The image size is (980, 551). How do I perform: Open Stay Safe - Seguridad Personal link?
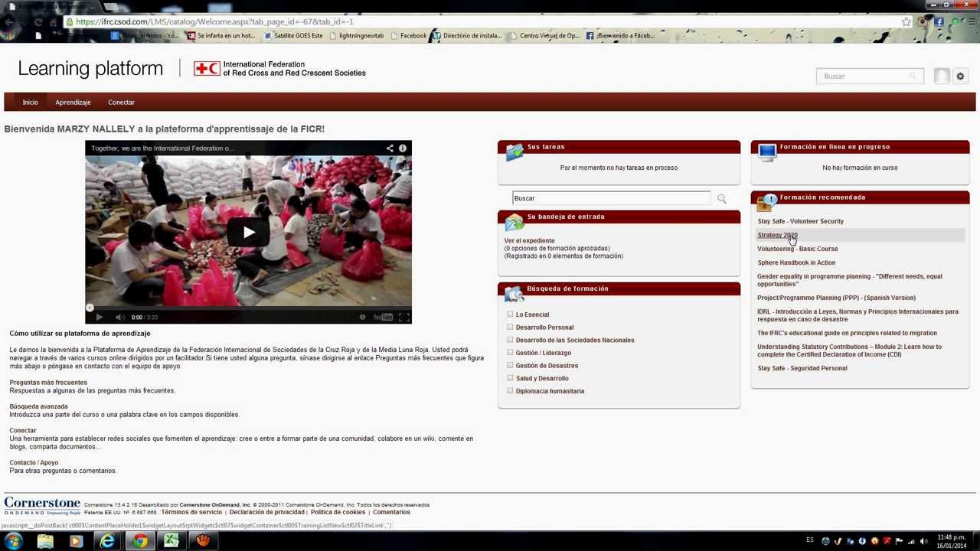[802, 368]
